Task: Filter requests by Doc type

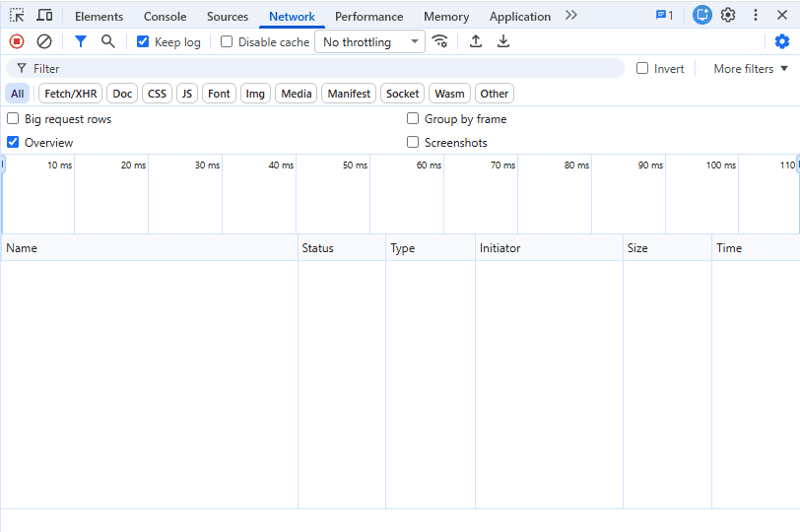Action: pos(122,94)
